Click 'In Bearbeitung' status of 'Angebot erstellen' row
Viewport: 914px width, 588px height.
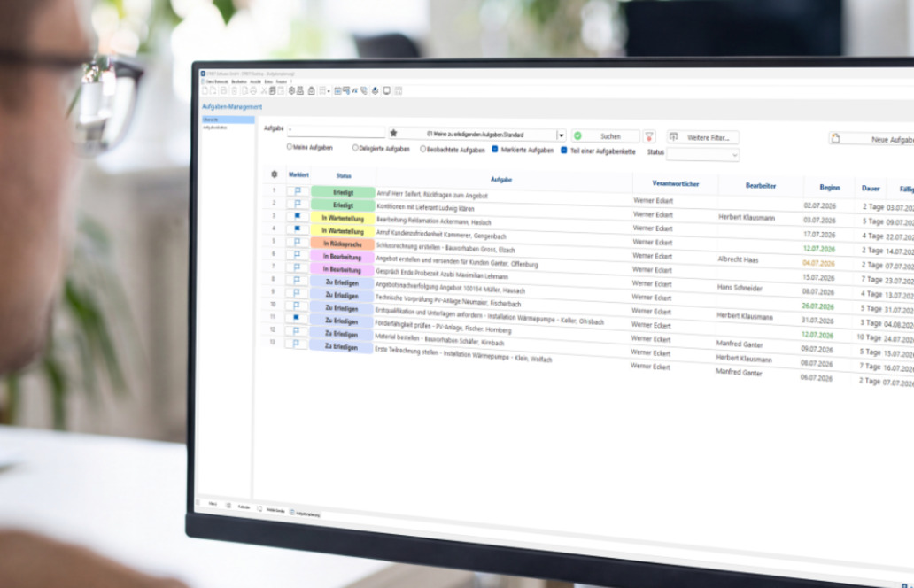(342, 257)
